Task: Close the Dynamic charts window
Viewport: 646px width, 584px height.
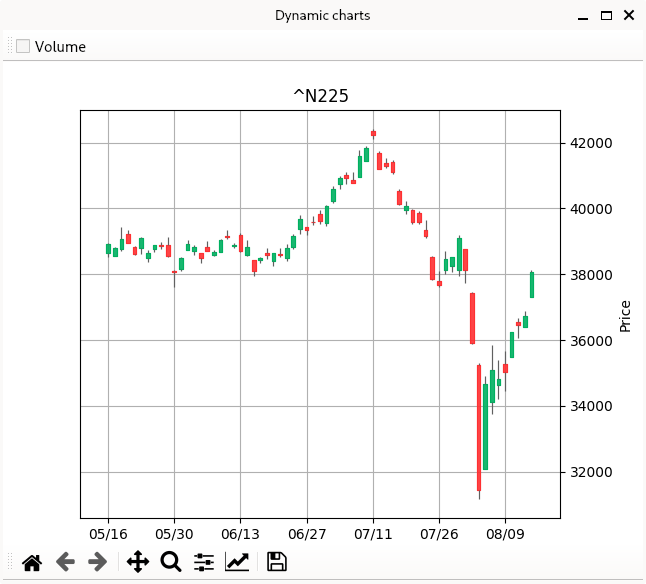Action: (x=629, y=16)
